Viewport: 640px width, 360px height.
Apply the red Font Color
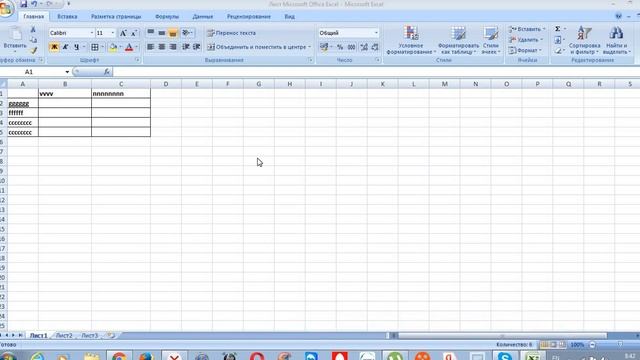pos(129,47)
